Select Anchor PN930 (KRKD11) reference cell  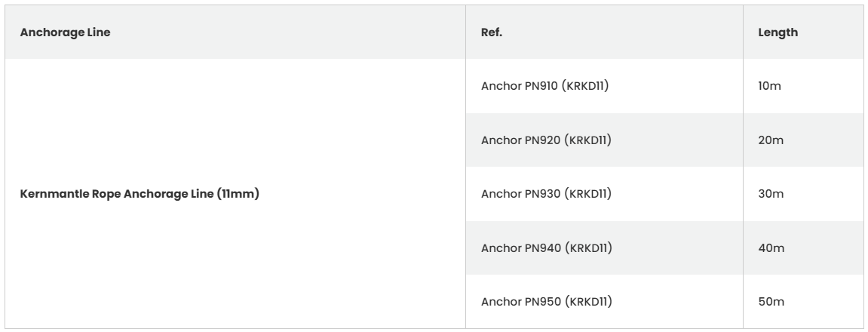[x=604, y=193]
